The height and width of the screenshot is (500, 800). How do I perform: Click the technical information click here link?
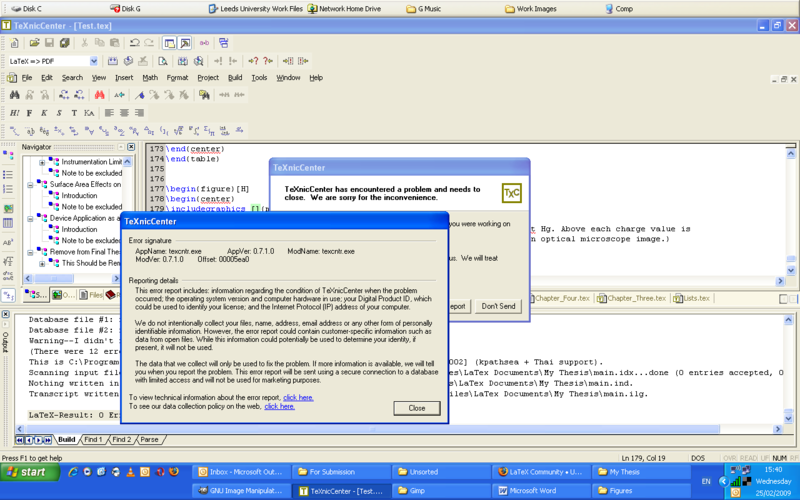(x=298, y=397)
